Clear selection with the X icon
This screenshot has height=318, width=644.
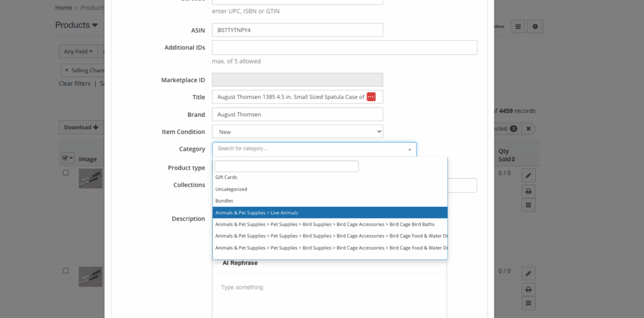(x=529, y=128)
